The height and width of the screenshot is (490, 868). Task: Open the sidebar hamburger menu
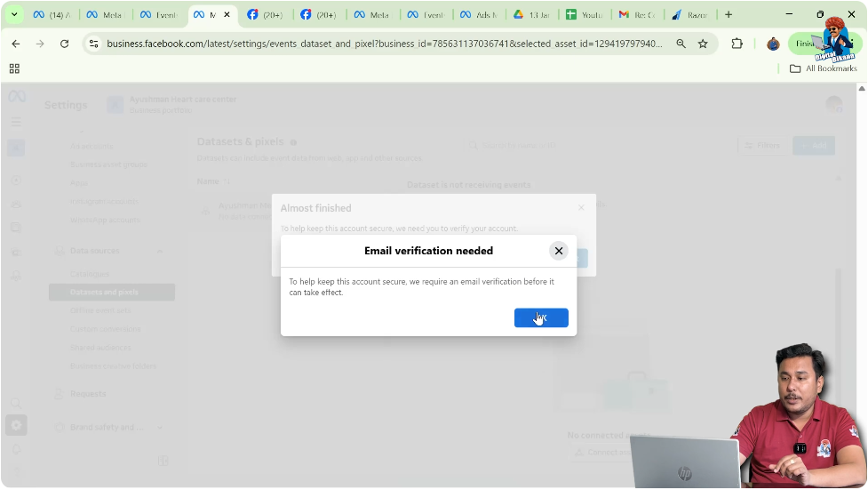[x=16, y=122]
